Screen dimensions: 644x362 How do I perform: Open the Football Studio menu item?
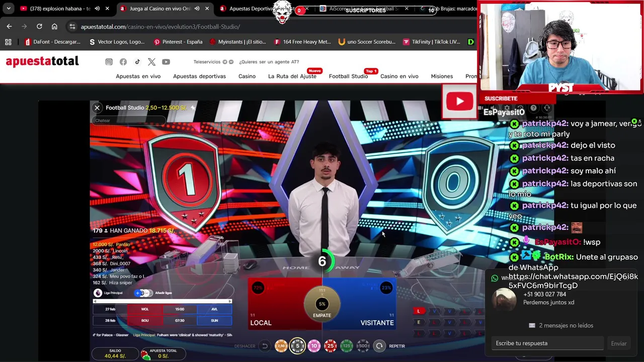coord(348,76)
